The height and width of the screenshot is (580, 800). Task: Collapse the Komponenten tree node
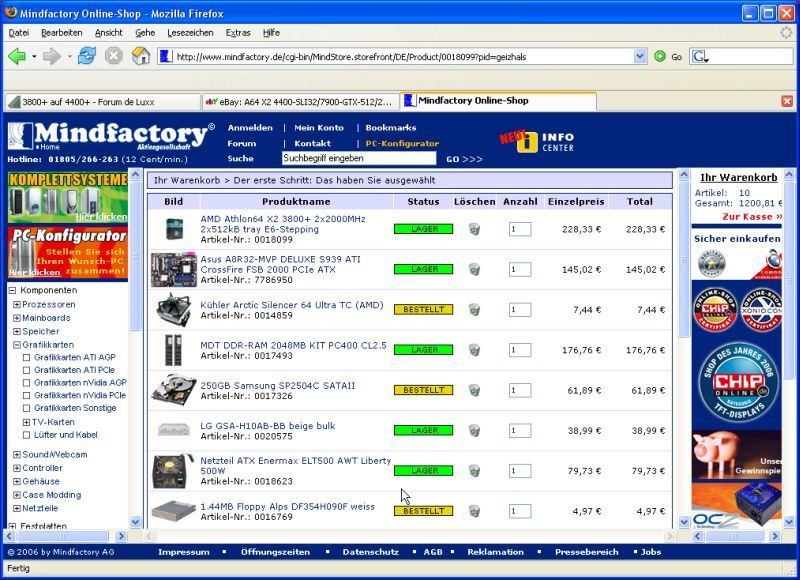click(x=12, y=290)
